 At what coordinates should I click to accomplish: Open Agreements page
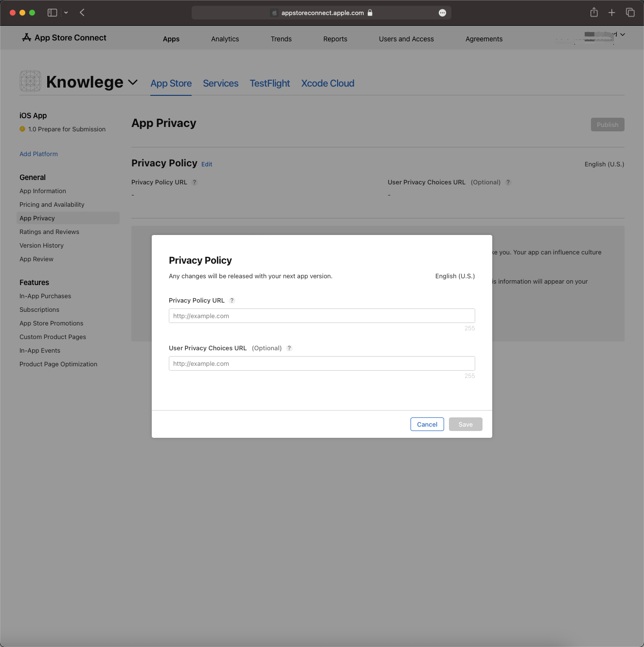[484, 39]
